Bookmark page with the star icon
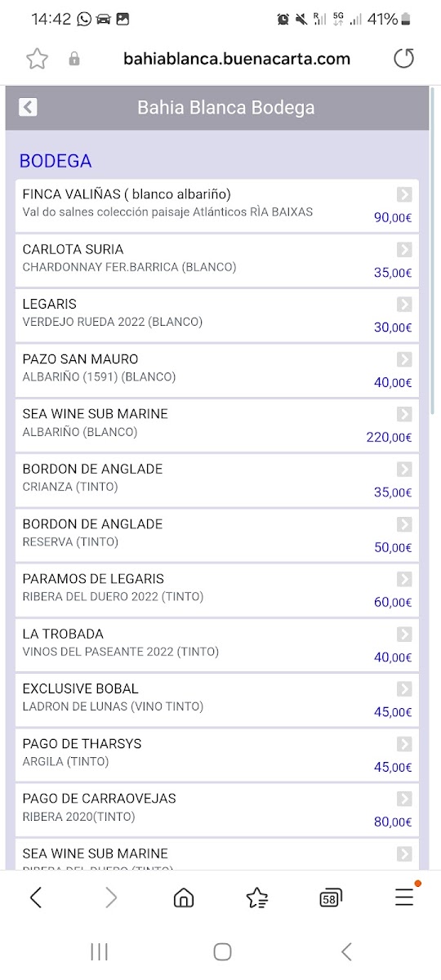 (37, 59)
